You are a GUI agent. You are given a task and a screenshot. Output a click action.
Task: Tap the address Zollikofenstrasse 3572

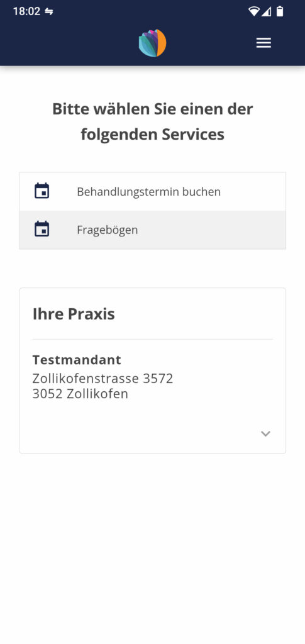click(103, 378)
